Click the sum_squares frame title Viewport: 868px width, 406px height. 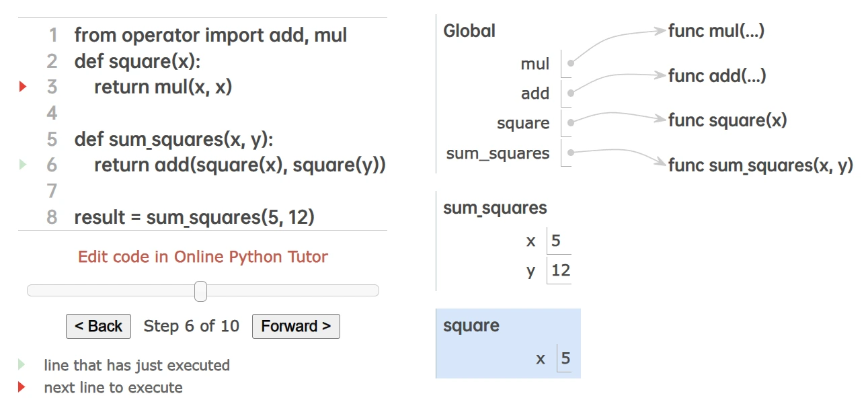tap(495, 208)
